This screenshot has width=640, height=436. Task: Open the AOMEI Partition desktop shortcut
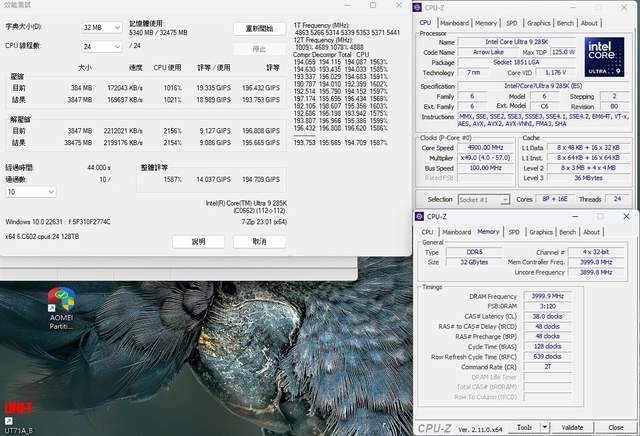click(x=61, y=308)
